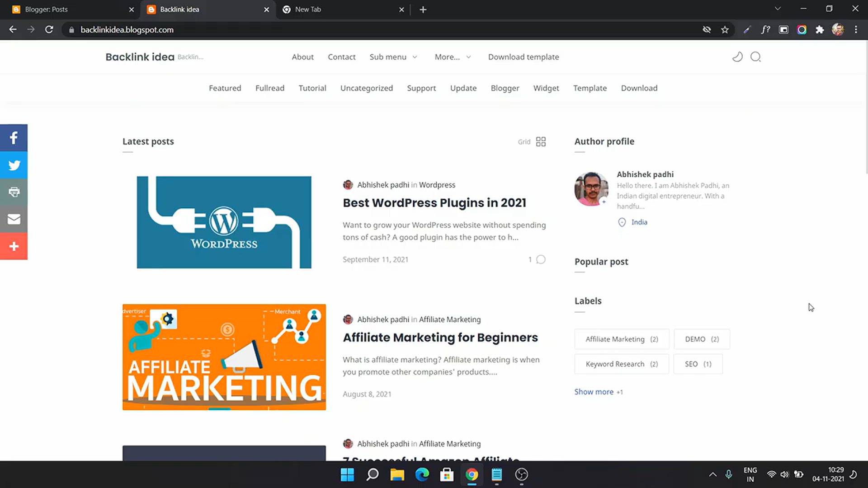Select the Tutorial category
The height and width of the screenshot is (488, 868).
tap(312, 88)
